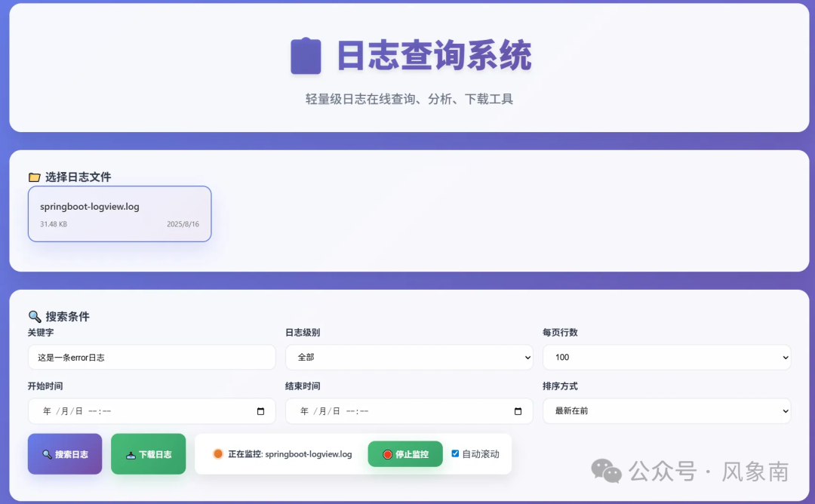Select the springboot-logview.log file card
The image size is (815, 504).
(x=119, y=214)
